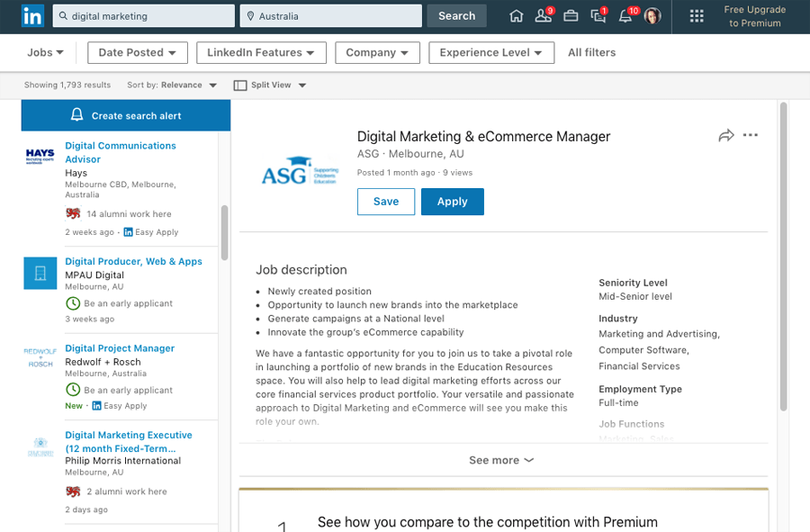810x532 pixels.
Task: Click LinkedIn Easy Apply icon on Hays listing
Action: [x=128, y=232]
